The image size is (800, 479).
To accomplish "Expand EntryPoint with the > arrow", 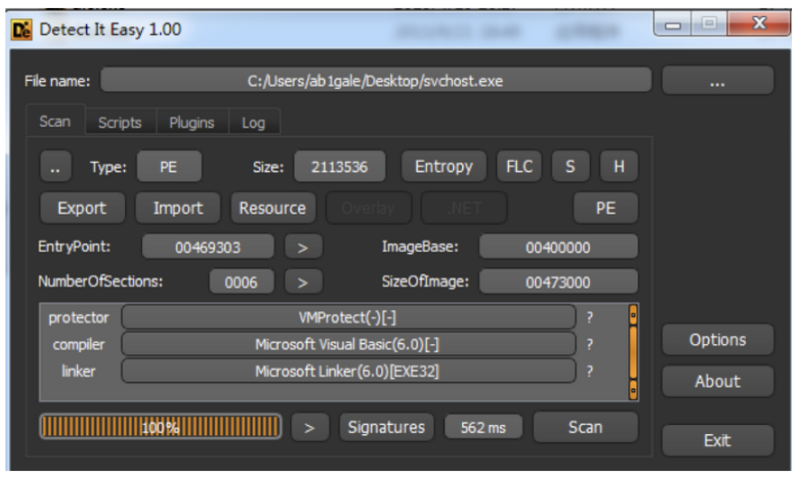I will tap(303, 247).
